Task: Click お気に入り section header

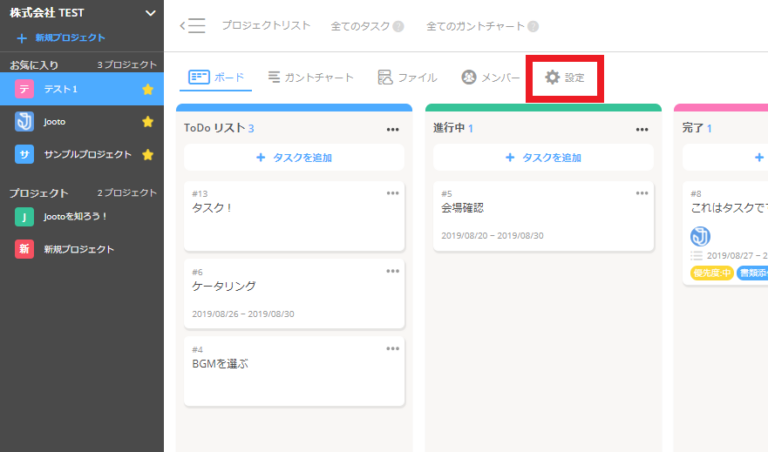Action: coord(34,65)
